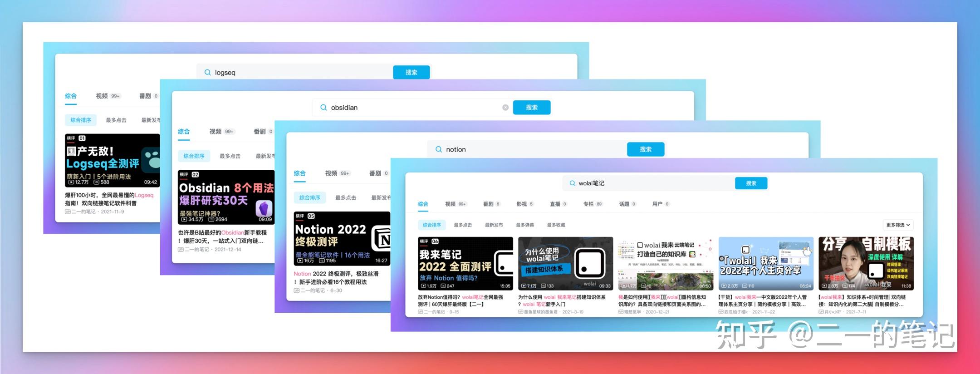The image size is (980, 374).
Task: Open the wolai我来云端笔记 打造自己的知识库 thumbnail
Action: [666, 263]
